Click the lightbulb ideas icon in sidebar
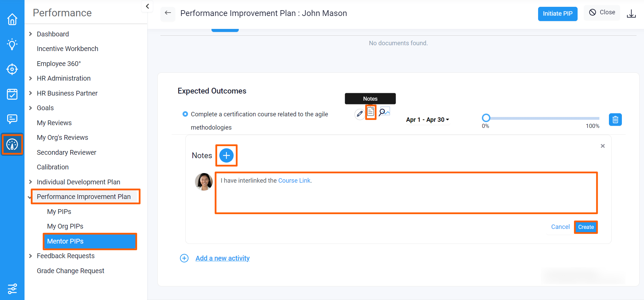The width and height of the screenshot is (644, 300). pos(12,44)
